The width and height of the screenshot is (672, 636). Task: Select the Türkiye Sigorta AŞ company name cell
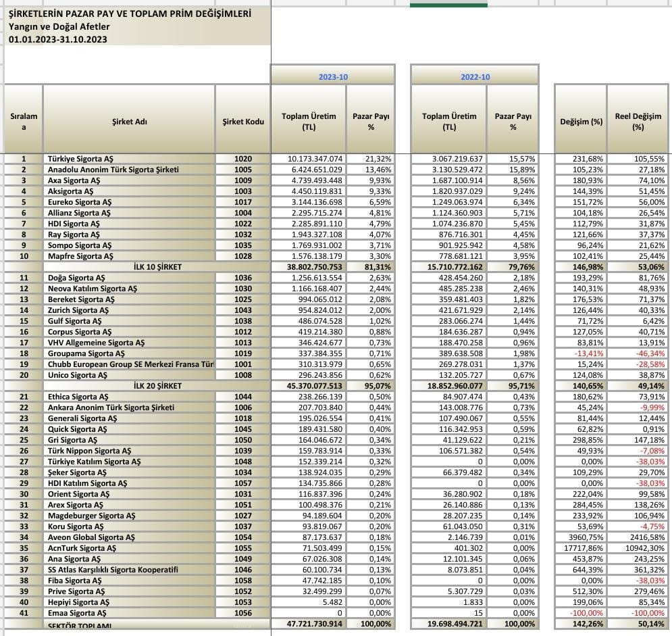[129, 159]
